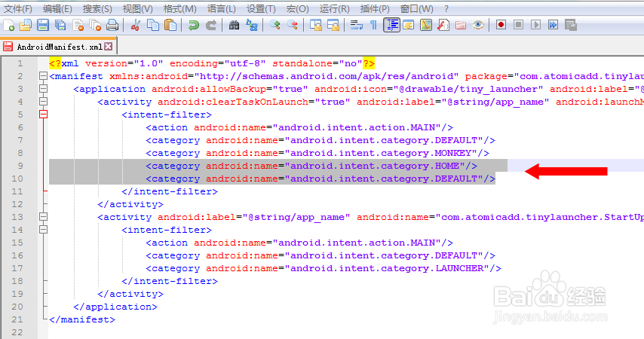Click line number 22 in margin
The height and width of the screenshot is (339, 644).
tap(17, 332)
